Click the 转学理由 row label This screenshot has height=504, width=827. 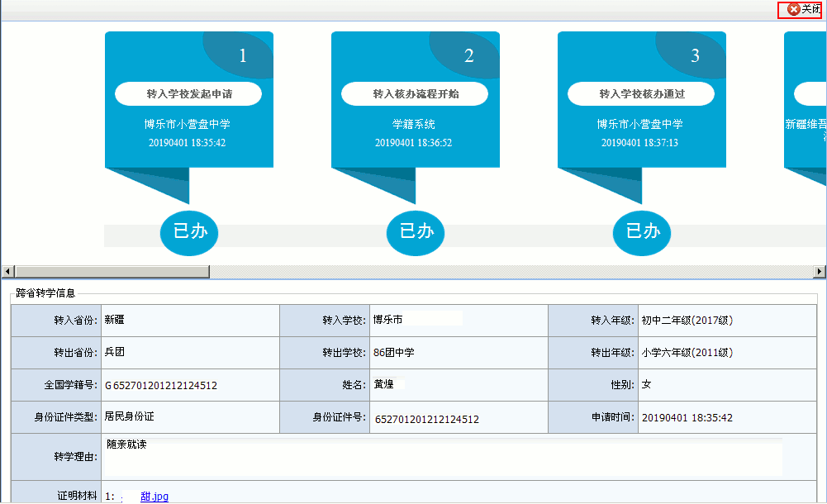click(x=75, y=457)
